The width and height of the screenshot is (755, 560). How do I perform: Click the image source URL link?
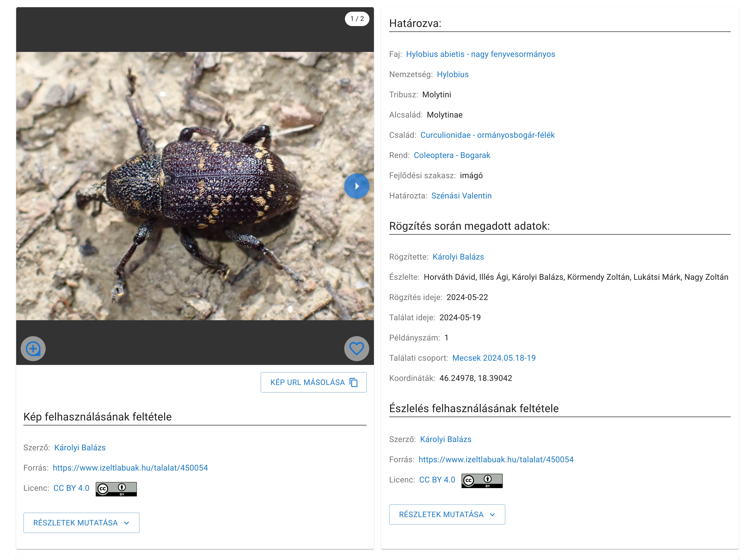pos(130,468)
